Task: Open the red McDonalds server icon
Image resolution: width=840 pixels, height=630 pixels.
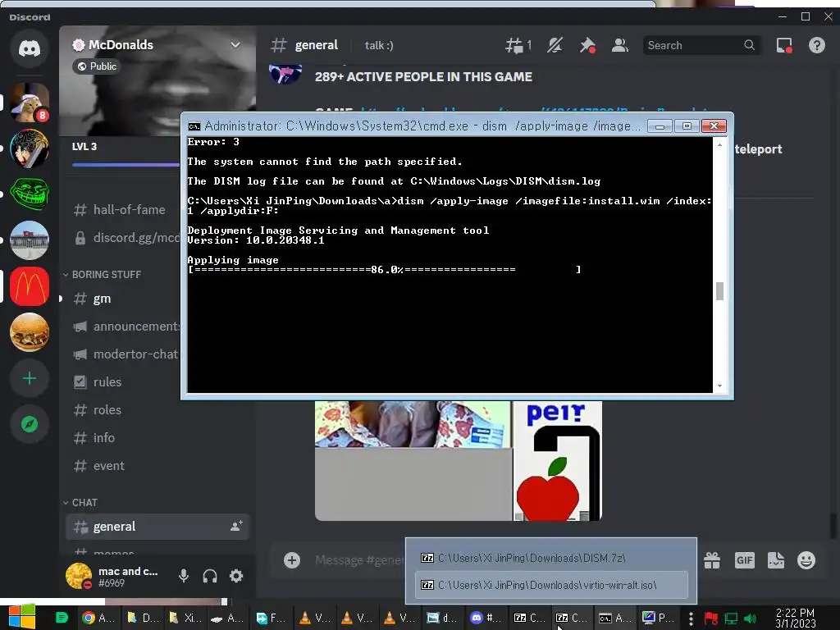Action: [30, 286]
